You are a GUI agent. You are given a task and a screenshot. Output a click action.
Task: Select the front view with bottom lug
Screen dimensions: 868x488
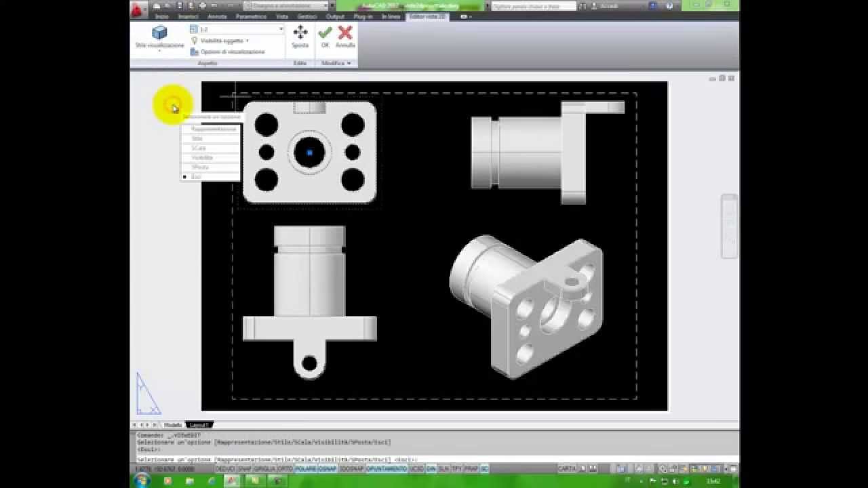tap(309, 302)
